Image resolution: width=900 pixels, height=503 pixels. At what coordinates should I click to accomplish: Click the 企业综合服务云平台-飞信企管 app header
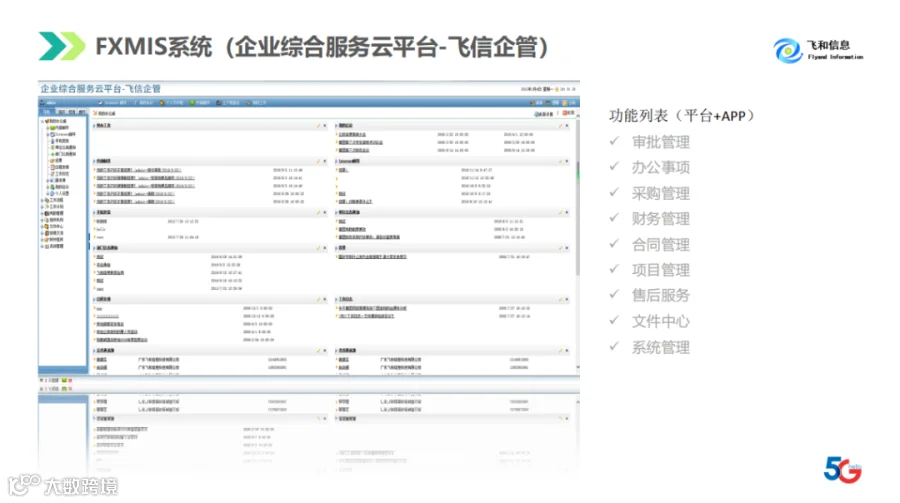click(100, 88)
